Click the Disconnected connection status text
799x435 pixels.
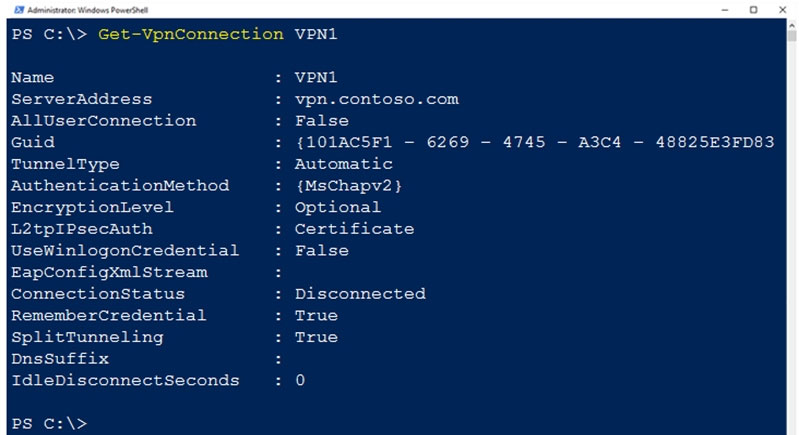pyautogui.click(x=360, y=294)
